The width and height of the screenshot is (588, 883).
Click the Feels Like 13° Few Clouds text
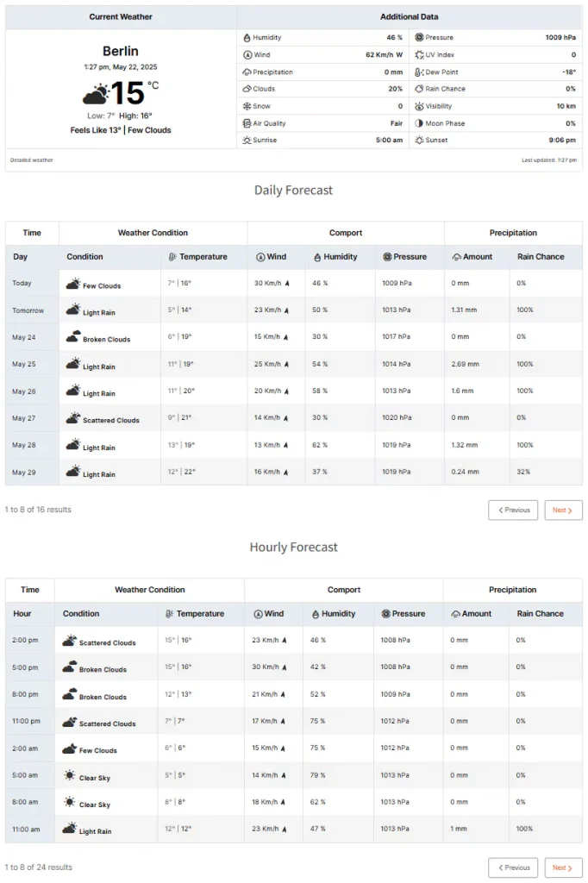click(x=121, y=130)
